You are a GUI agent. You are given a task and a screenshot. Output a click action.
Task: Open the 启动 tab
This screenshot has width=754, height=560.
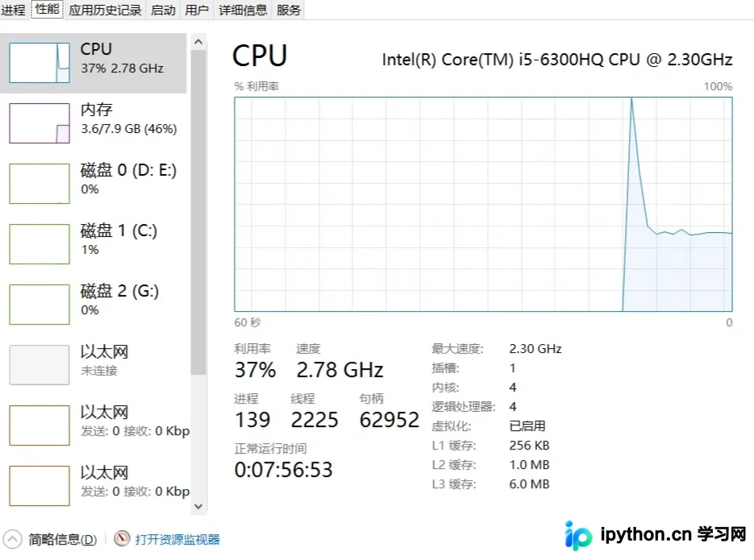(163, 10)
